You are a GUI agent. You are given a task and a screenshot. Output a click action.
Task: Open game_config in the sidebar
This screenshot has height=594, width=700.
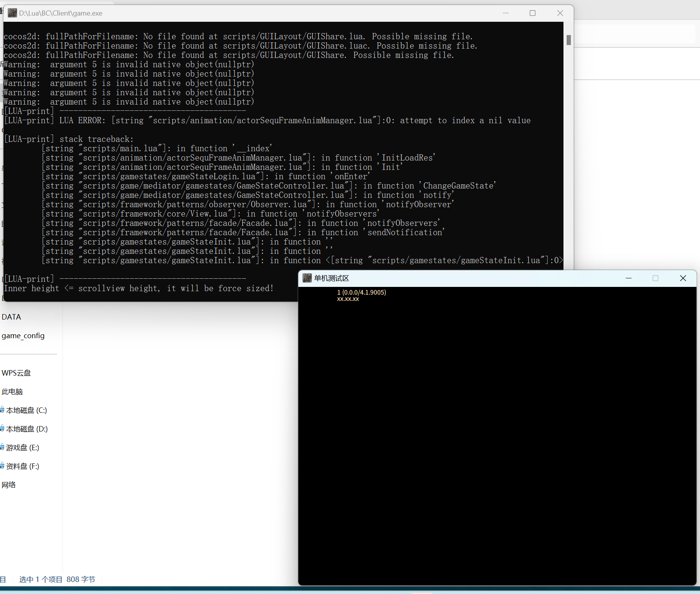pos(23,335)
